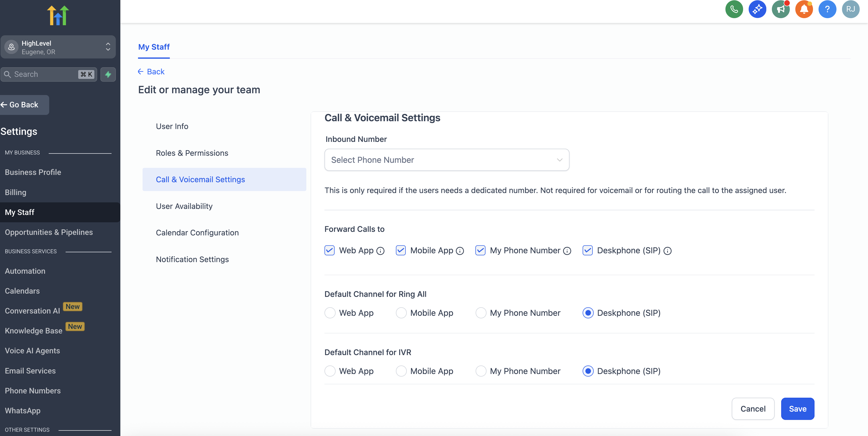Go to Phone Numbers in sidebar
This screenshot has height=436, width=868.
coord(33,391)
